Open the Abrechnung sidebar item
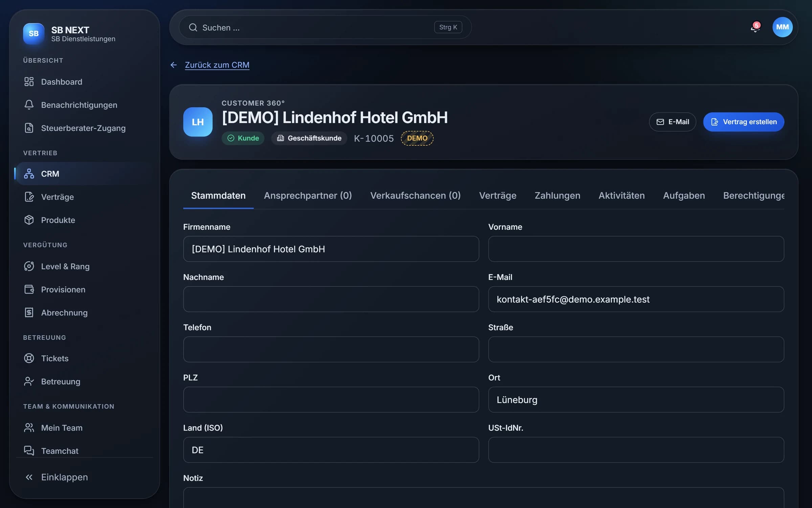 click(84, 312)
